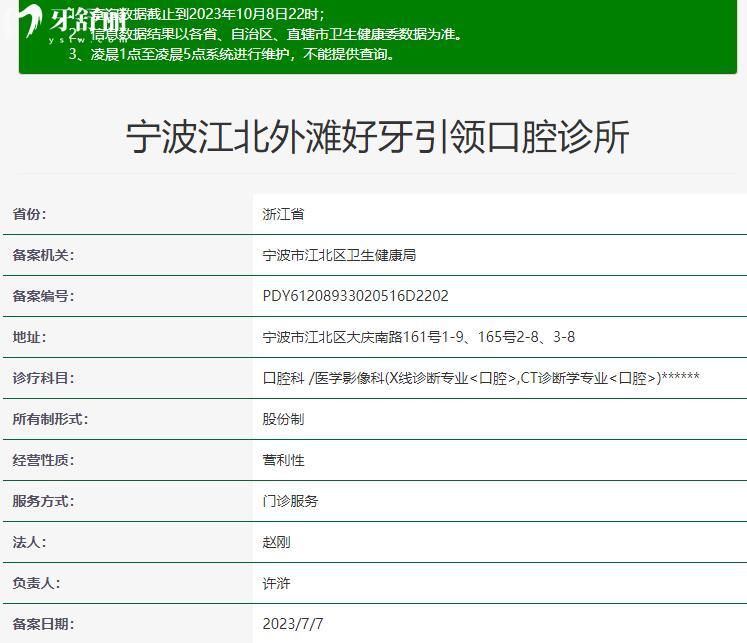Select the 诊疗科目 value starting 口腔科 /医学影像科
This screenshot has width=747, height=643.
481,378
